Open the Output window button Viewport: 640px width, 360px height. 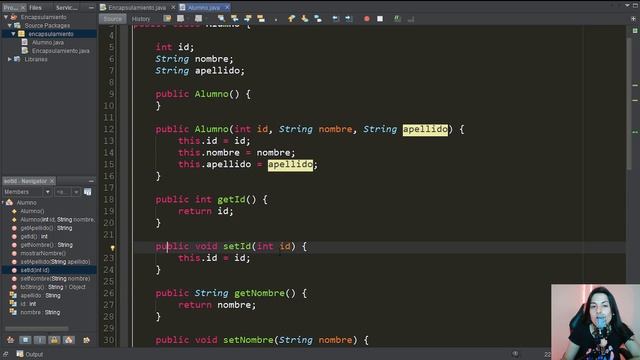coord(30,354)
